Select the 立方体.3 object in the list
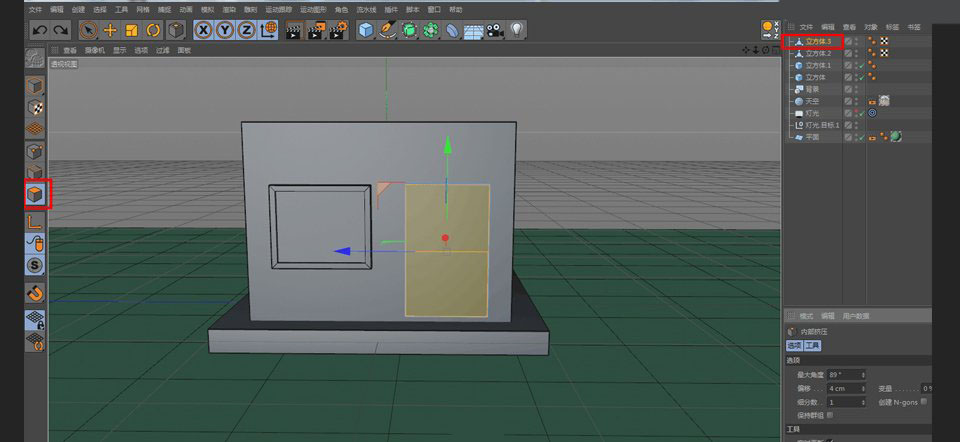 [x=818, y=41]
